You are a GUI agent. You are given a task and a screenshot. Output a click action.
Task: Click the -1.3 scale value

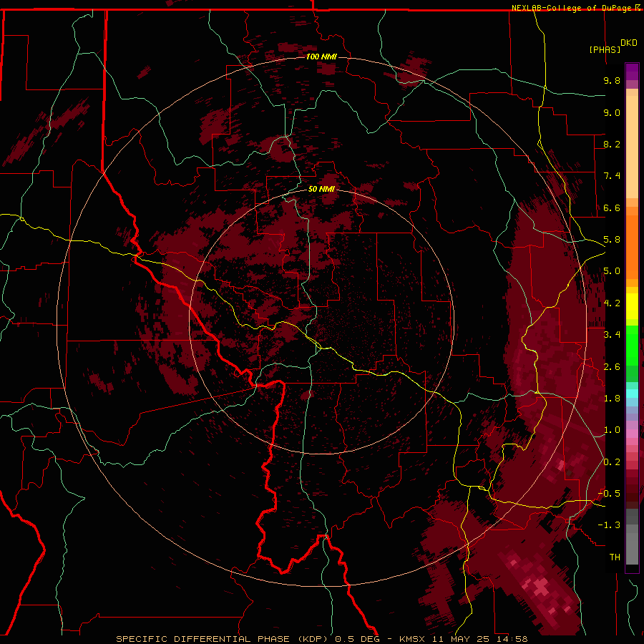click(609, 525)
